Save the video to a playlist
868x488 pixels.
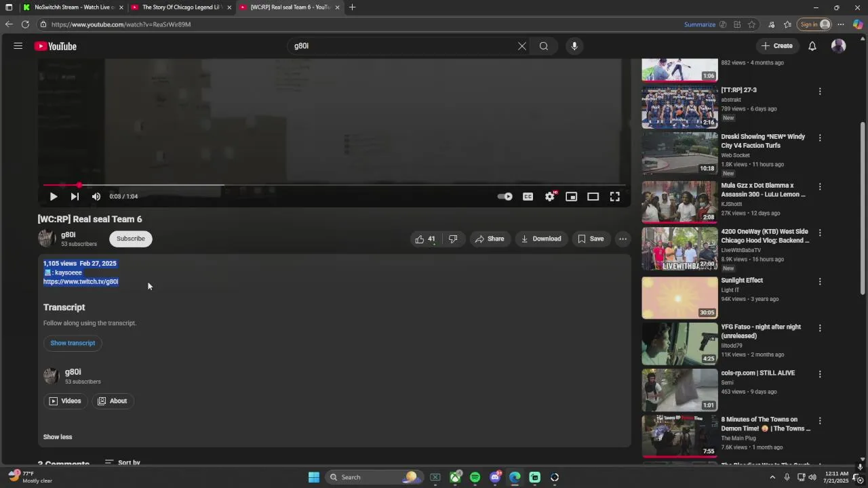[x=591, y=239]
